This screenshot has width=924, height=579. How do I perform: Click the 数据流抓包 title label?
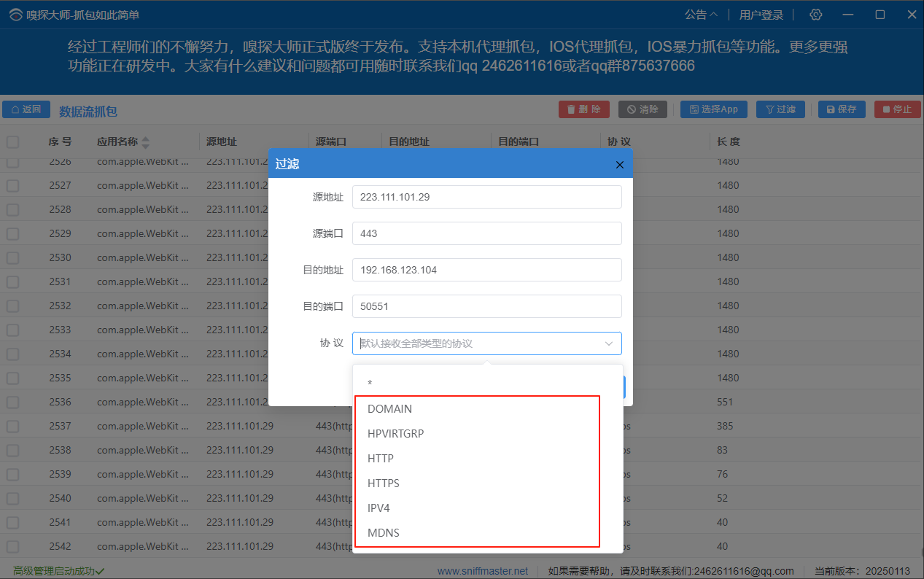click(88, 111)
